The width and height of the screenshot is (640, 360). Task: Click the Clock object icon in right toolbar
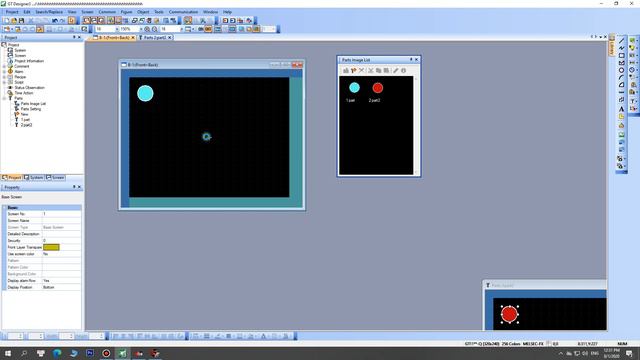[x=633, y=70]
